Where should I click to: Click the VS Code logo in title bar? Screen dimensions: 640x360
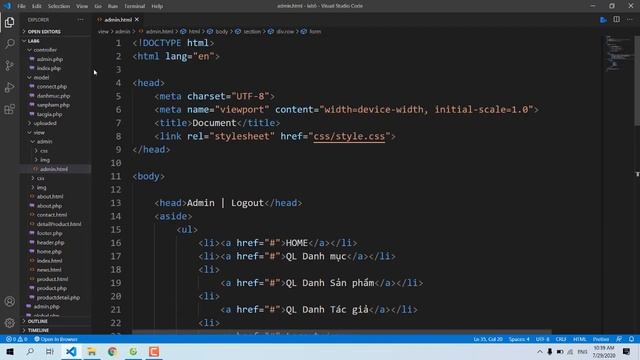[x=7, y=6]
